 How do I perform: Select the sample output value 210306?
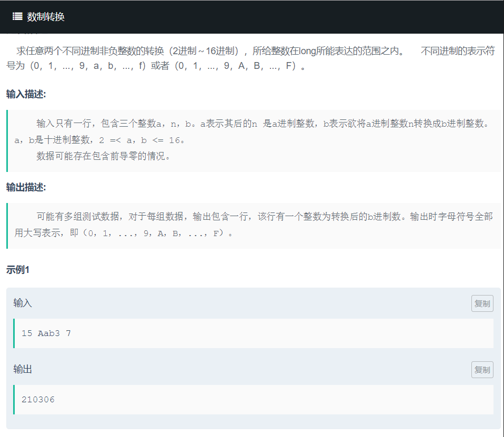[38, 400]
